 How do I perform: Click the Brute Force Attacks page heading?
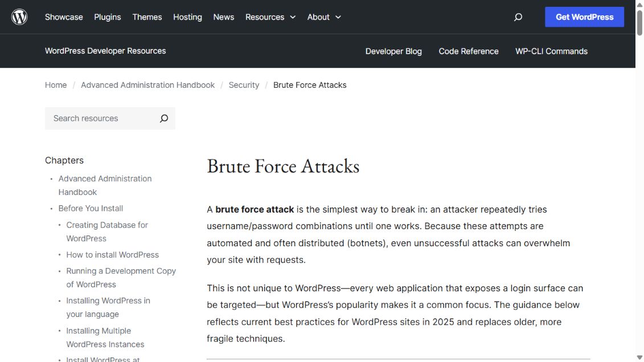(283, 166)
